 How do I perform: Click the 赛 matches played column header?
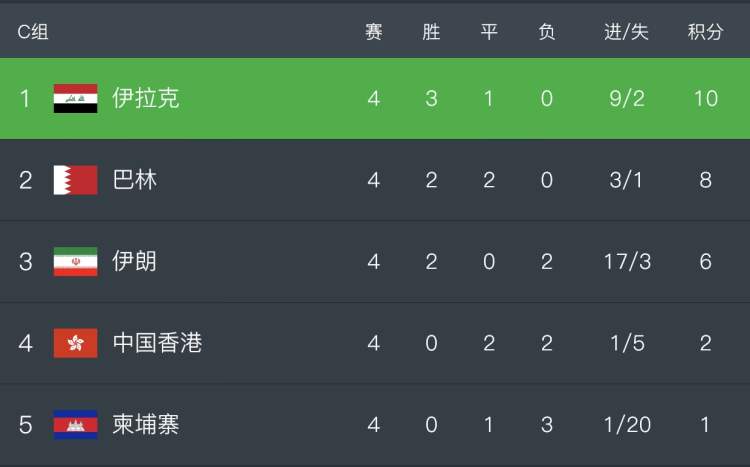click(x=374, y=32)
